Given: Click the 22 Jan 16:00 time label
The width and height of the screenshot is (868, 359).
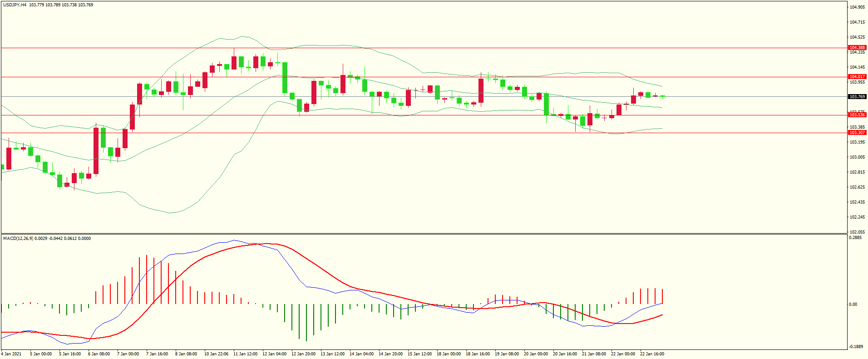Looking at the screenshot, I should tap(652, 354).
